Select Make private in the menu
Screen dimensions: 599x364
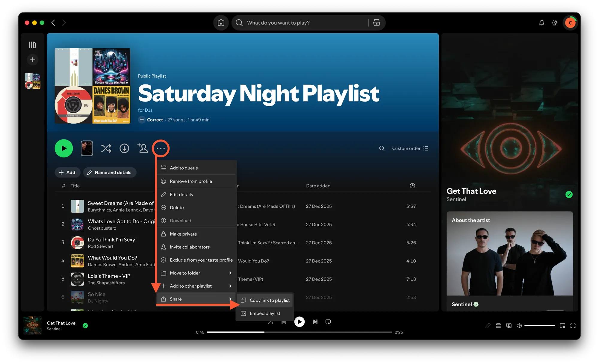[x=196, y=234]
